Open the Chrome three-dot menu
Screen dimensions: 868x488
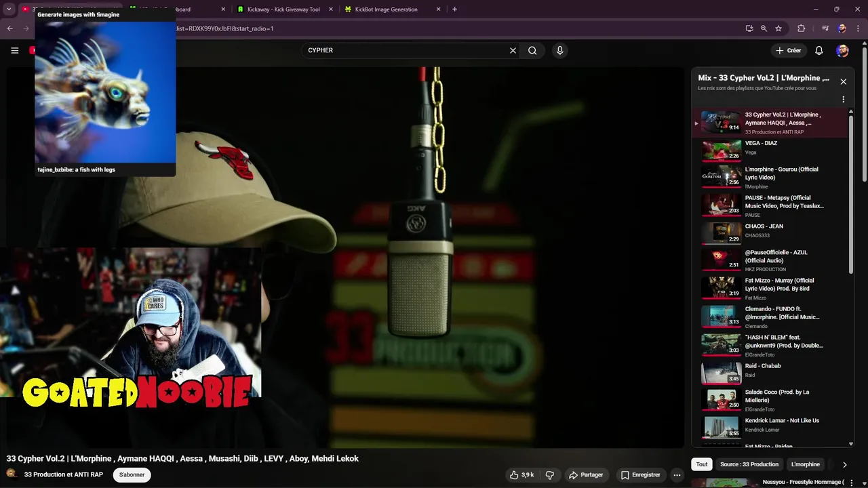(857, 28)
